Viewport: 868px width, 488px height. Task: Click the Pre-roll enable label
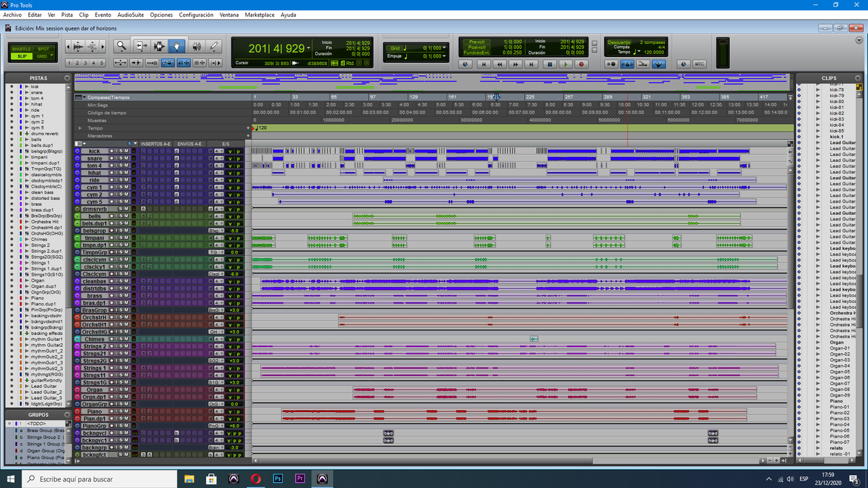coord(477,42)
